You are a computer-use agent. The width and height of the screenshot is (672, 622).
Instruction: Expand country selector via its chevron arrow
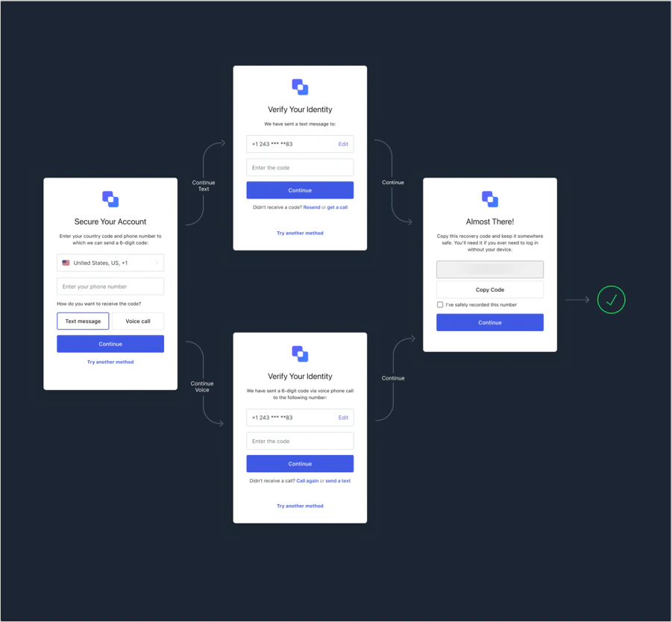157,263
